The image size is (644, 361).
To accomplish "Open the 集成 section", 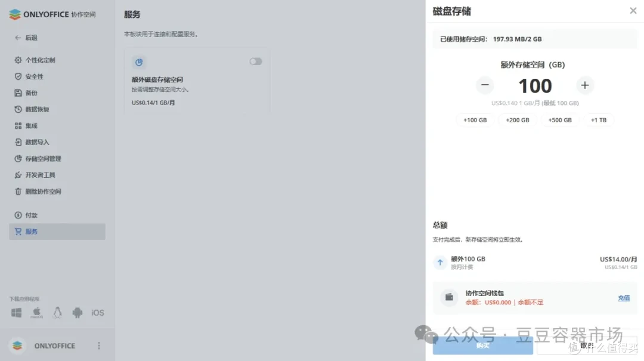I will pyautogui.click(x=31, y=126).
